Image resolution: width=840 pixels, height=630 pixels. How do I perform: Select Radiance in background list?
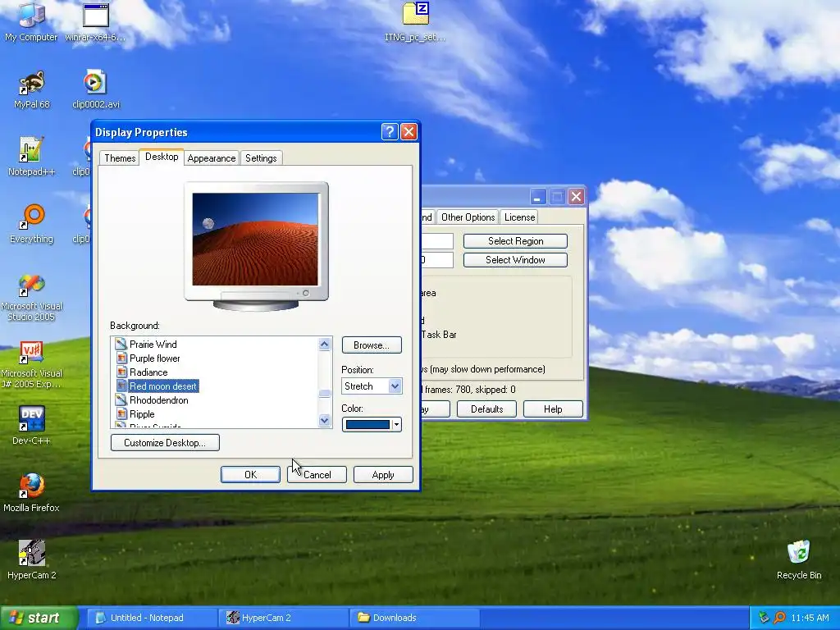pyautogui.click(x=148, y=372)
